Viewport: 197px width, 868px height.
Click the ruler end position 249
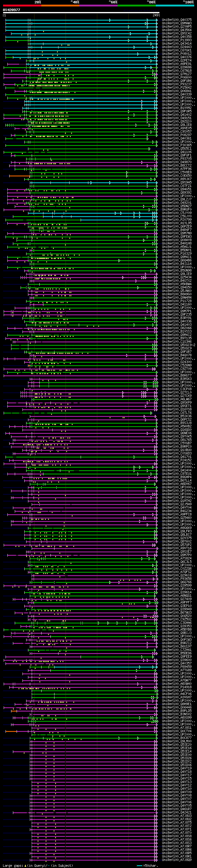tap(155, 15)
